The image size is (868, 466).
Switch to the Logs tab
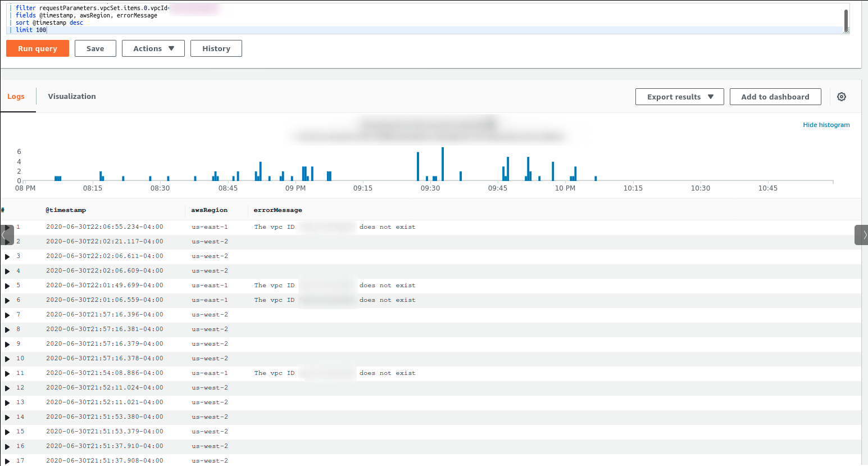(x=17, y=96)
